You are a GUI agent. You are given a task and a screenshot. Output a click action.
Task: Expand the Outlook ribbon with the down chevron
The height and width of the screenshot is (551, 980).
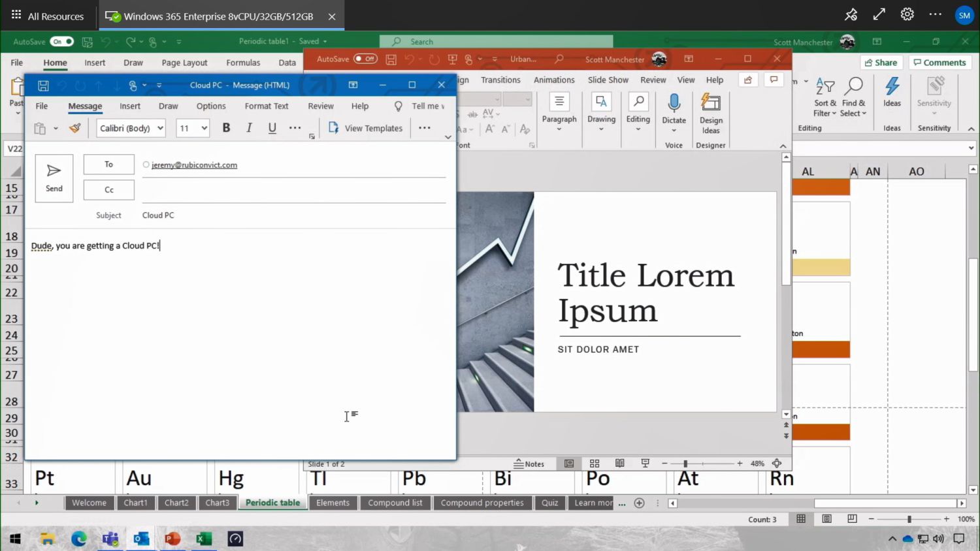point(448,137)
